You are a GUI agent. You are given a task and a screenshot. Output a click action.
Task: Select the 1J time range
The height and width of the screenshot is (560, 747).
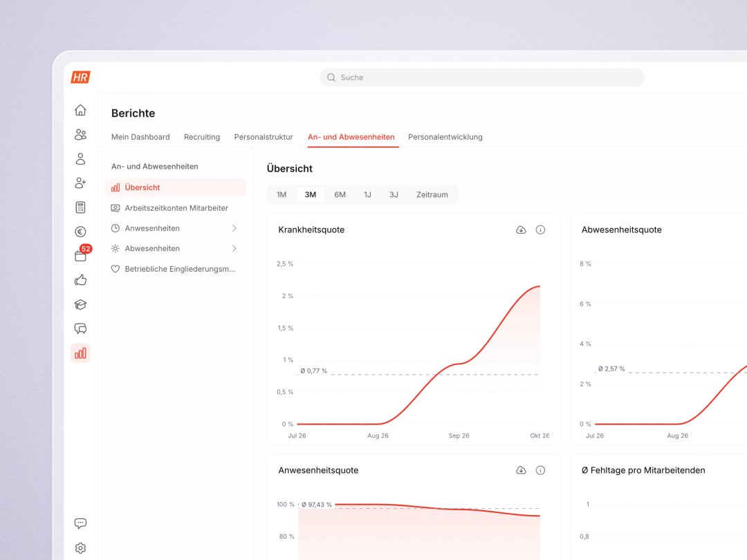tap(367, 195)
